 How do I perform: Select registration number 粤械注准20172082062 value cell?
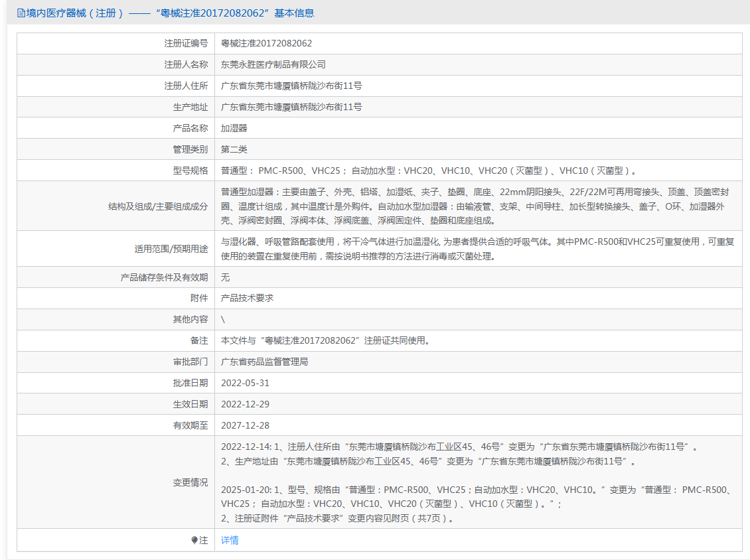coord(266,43)
